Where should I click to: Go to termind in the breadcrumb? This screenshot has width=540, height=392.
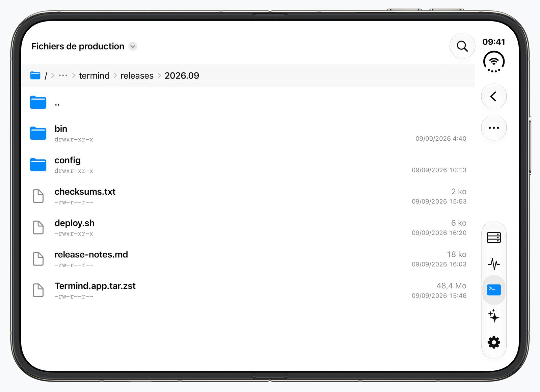94,76
